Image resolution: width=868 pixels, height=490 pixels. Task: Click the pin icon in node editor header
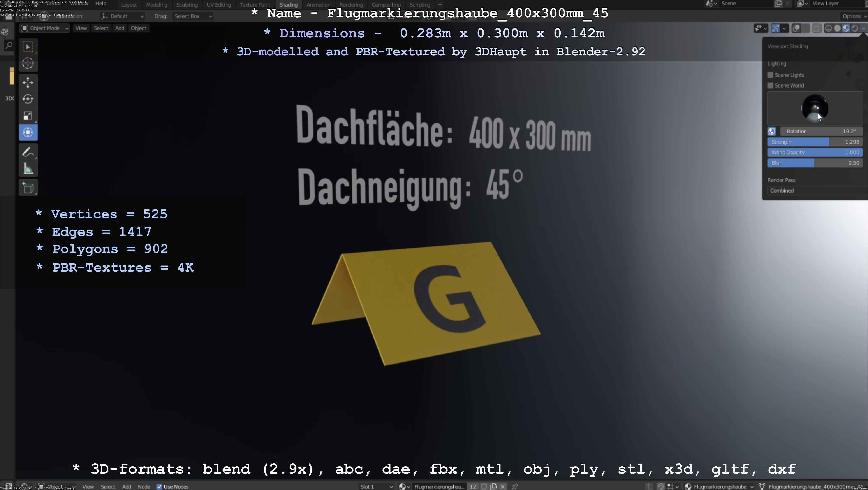tap(515, 487)
